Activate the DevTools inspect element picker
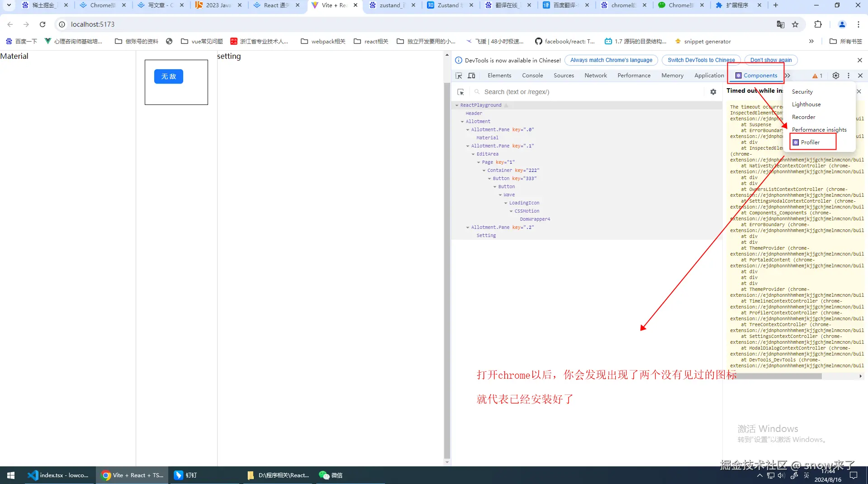The height and width of the screenshot is (484, 868). [459, 76]
